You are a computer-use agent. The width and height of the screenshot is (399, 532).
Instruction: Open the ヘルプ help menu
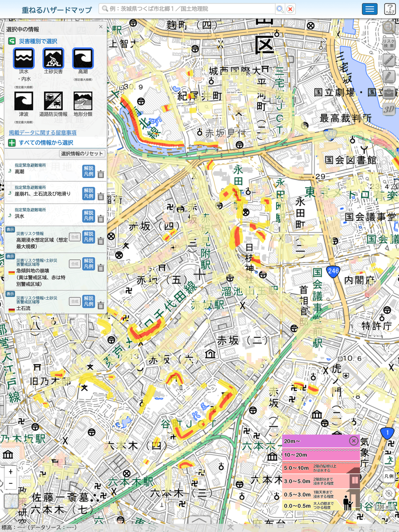(x=390, y=9)
